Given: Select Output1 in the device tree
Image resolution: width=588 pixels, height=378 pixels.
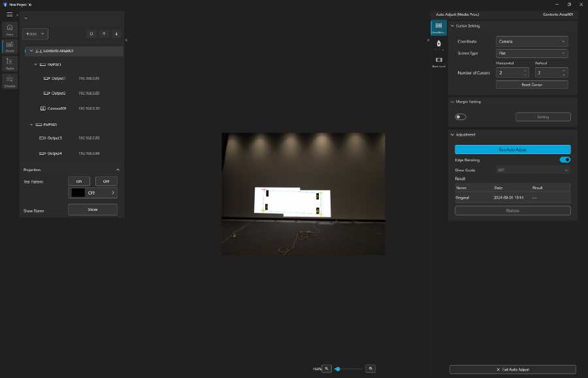Looking at the screenshot, I should coord(59,78).
